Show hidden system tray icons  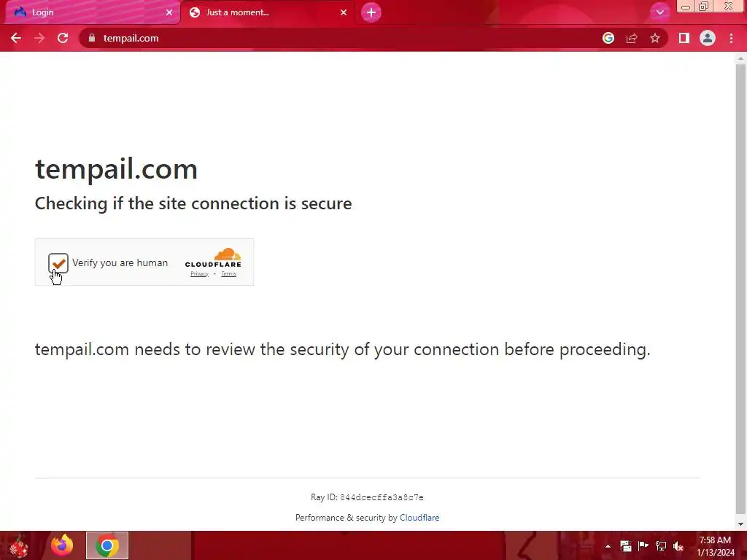click(608, 546)
